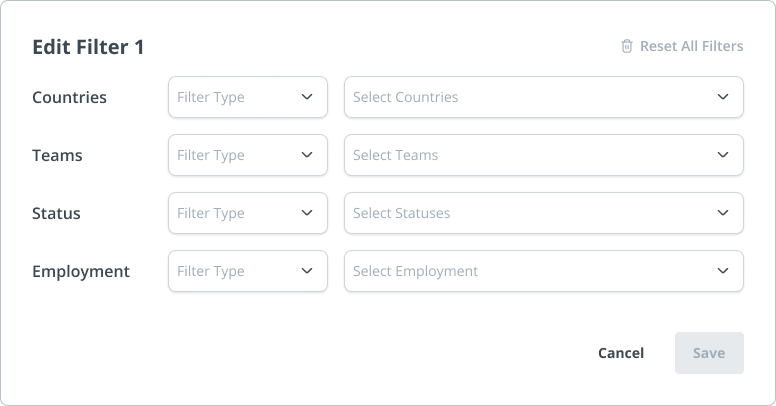Viewport: 776px width, 406px height.
Task: Click chevron arrow in Select Statuses field
Action: tap(723, 213)
